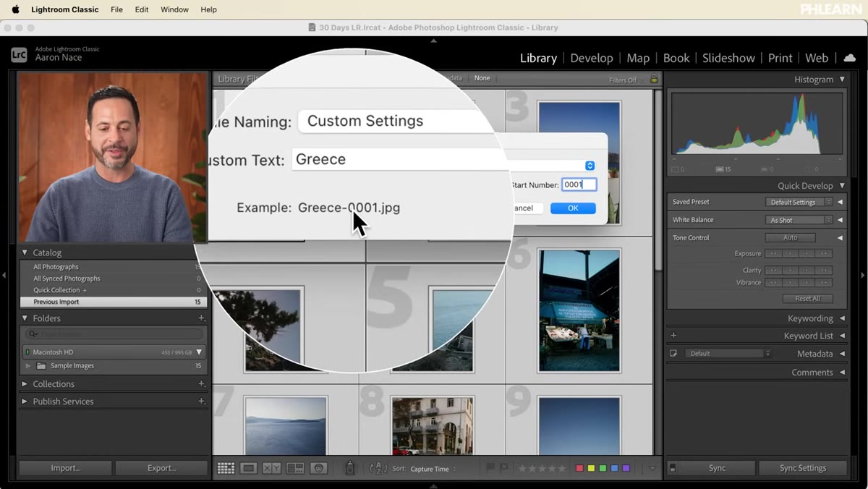Viewport: 868px width, 489px height.
Task: Switch to Grid view in toolbar
Action: [226, 468]
